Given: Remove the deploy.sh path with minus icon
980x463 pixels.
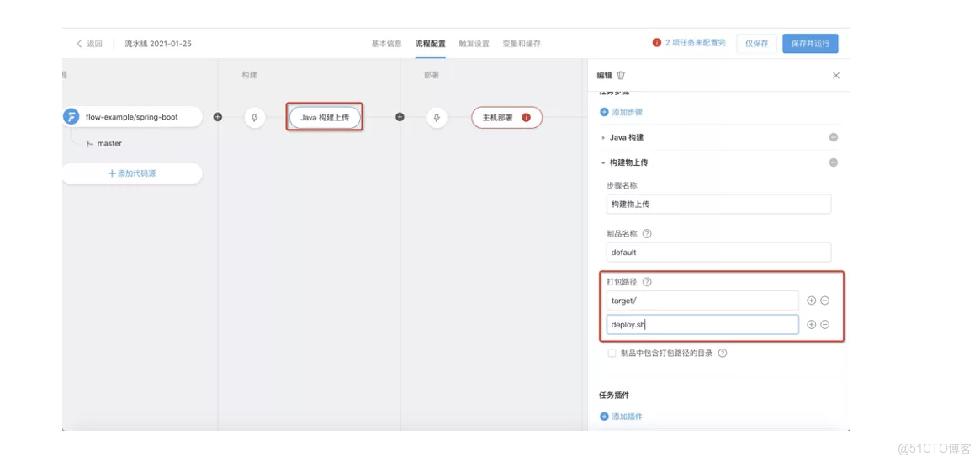Looking at the screenshot, I should point(824,324).
